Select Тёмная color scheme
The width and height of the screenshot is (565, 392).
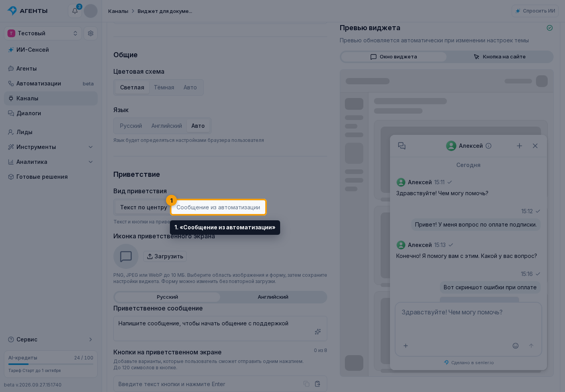point(164,87)
